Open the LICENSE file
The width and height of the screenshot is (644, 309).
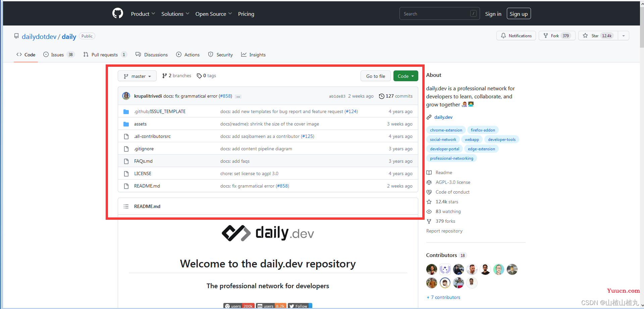pos(143,173)
